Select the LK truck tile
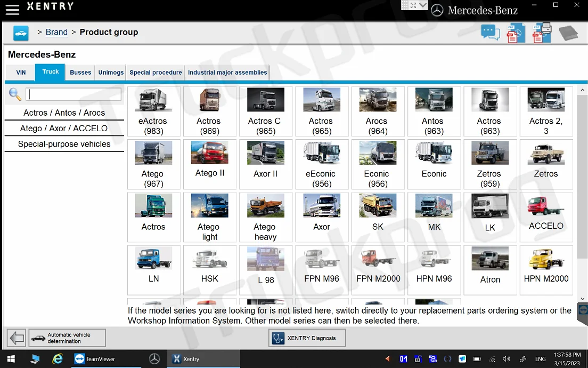The width and height of the screenshot is (588, 368). pos(490,217)
